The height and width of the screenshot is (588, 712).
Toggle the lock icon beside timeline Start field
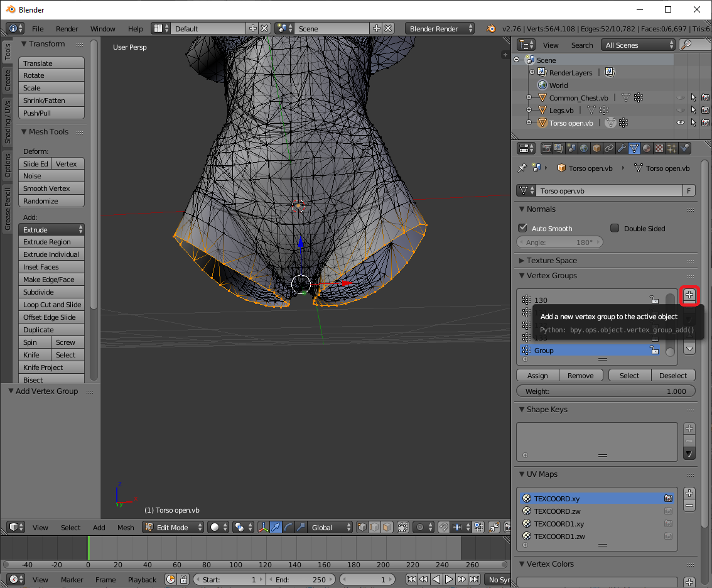(183, 579)
